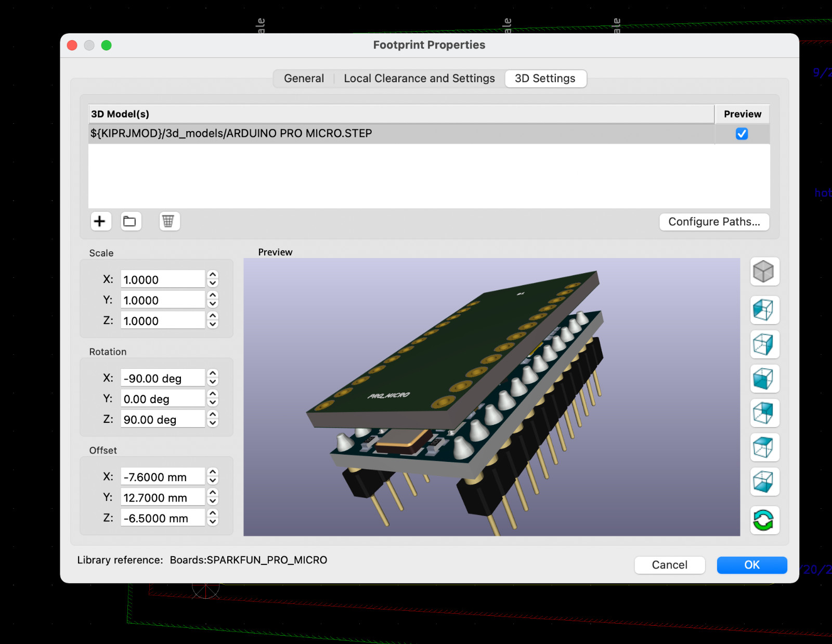This screenshot has height=644, width=832.
Task: Close the Footprint Properties window red button
Action: coord(72,45)
